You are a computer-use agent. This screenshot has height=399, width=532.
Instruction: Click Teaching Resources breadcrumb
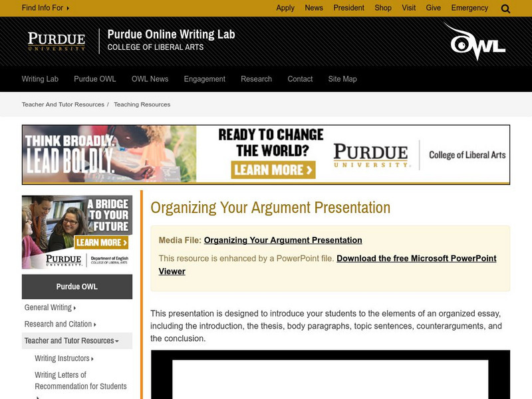click(142, 104)
